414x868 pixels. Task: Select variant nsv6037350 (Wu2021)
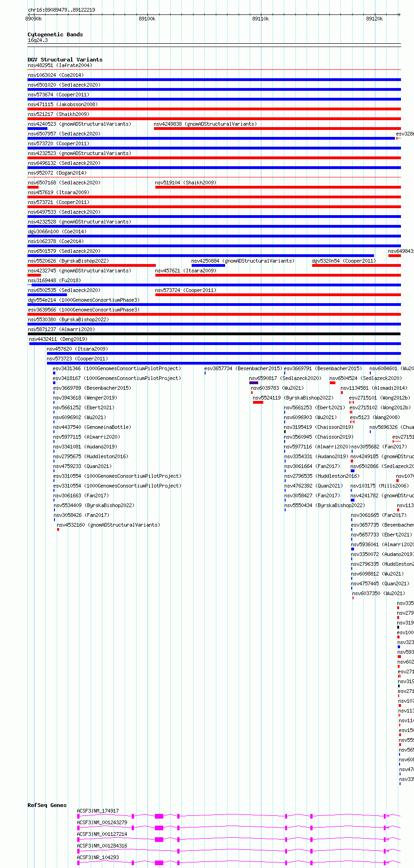coord(379,593)
